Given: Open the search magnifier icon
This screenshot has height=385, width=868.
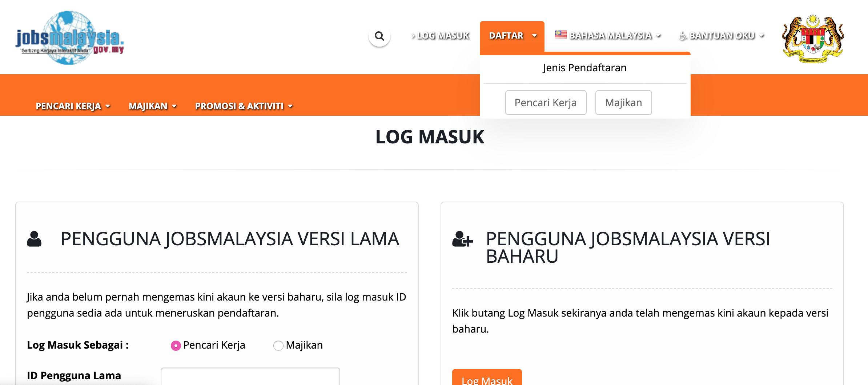Looking at the screenshot, I should pyautogui.click(x=379, y=36).
